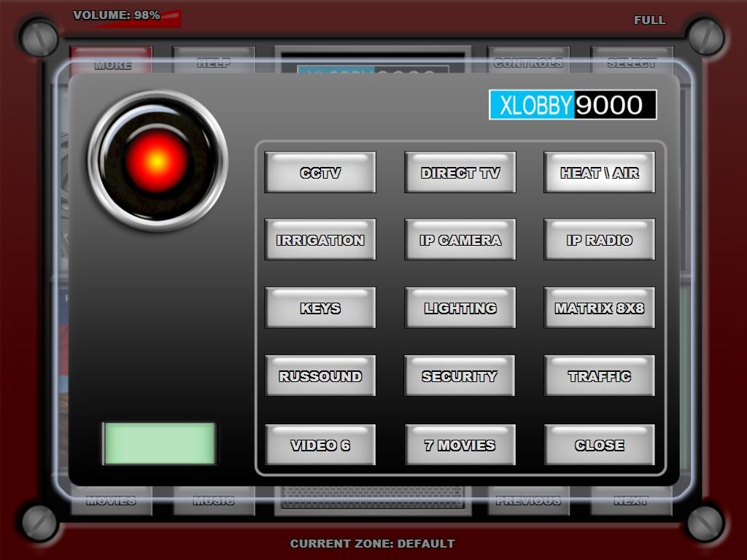Select the Direct TV button
The height and width of the screenshot is (560, 747).
(460, 172)
